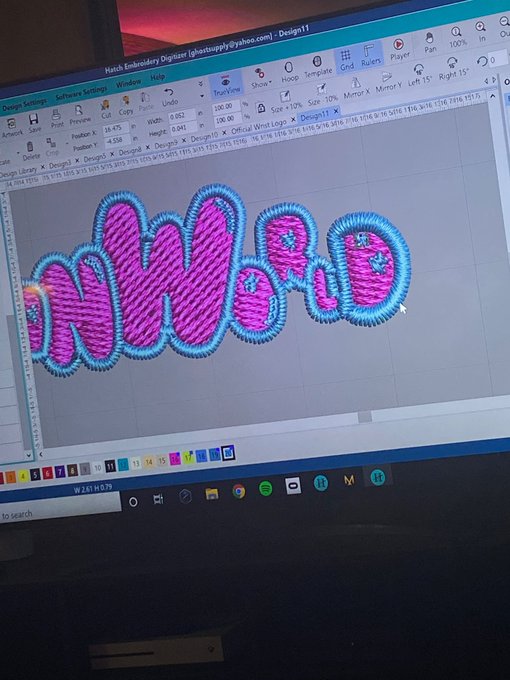Image resolution: width=510 pixels, height=680 pixels.
Task: Click the Artwork tool icon
Action: [x=11, y=124]
